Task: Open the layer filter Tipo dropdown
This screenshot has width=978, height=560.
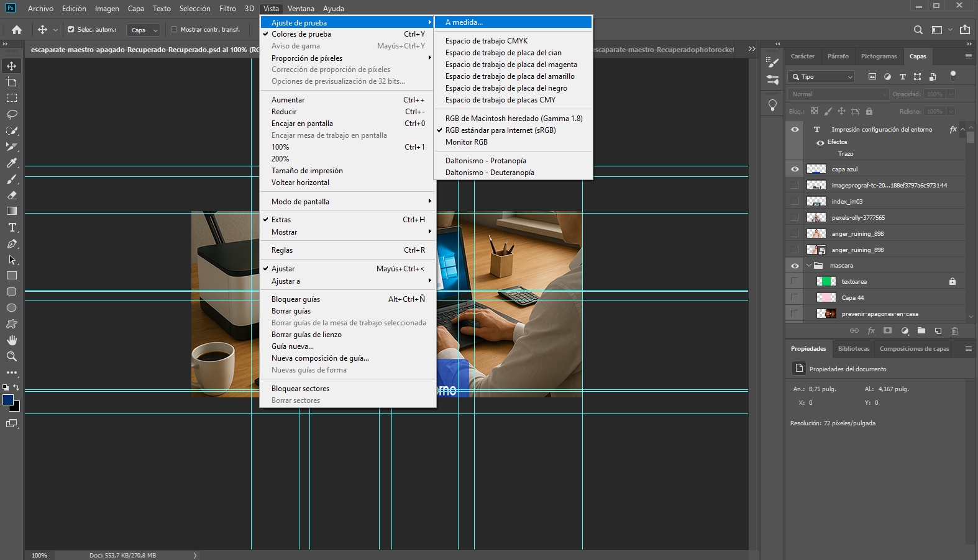Action: click(x=822, y=77)
